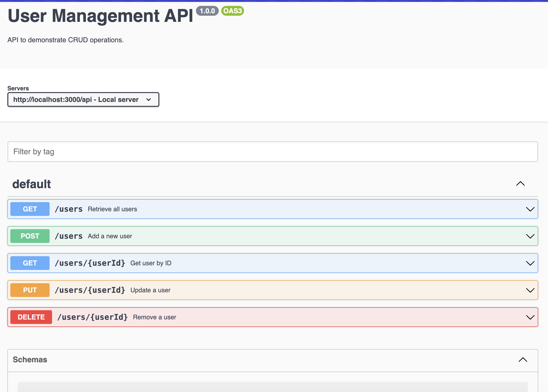The image size is (548, 392).
Task: Click the DELETE method badge
Action: pyautogui.click(x=31, y=317)
